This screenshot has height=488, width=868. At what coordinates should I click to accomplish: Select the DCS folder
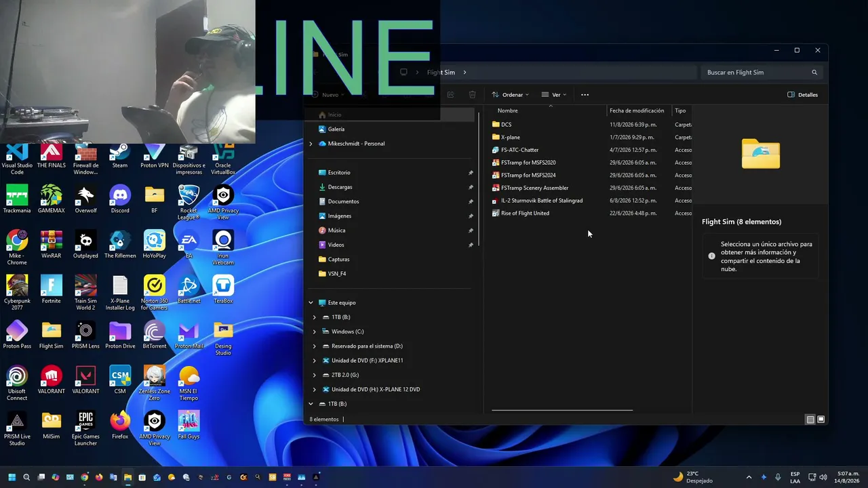[502, 125]
